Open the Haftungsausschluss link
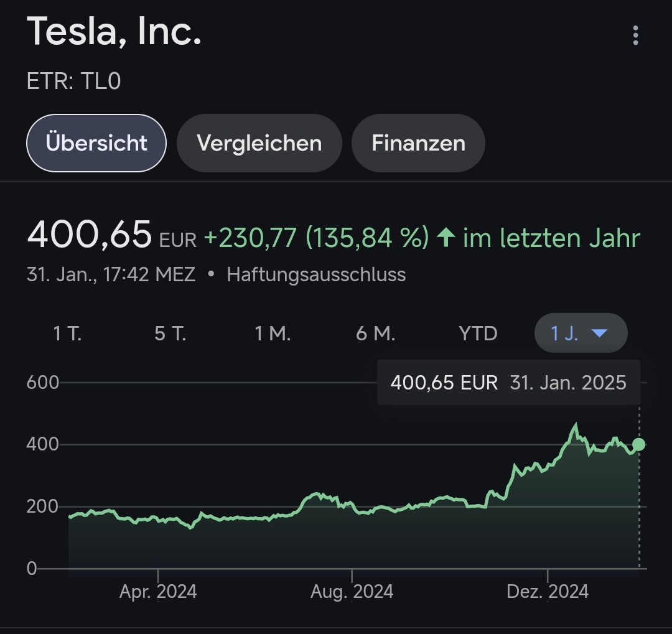This screenshot has width=672, height=634. [x=316, y=274]
